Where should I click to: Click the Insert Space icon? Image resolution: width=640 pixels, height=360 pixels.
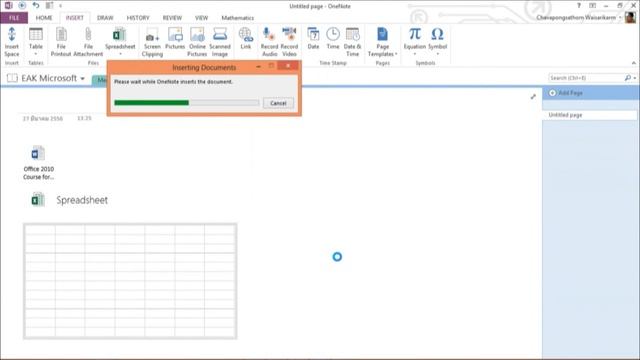[11, 42]
